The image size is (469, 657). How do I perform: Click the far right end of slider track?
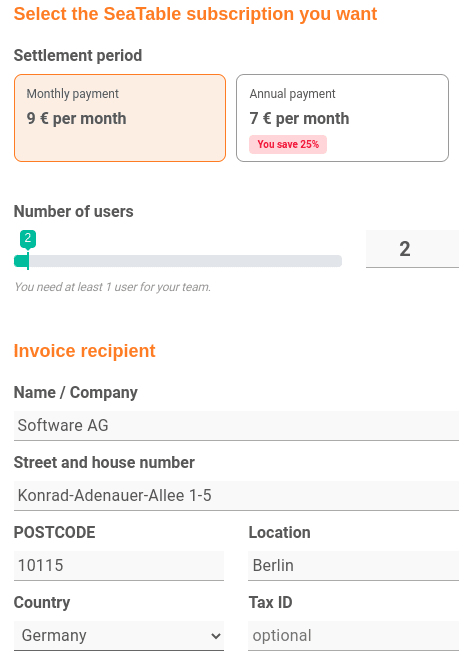pyautogui.click(x=339, y=261)
